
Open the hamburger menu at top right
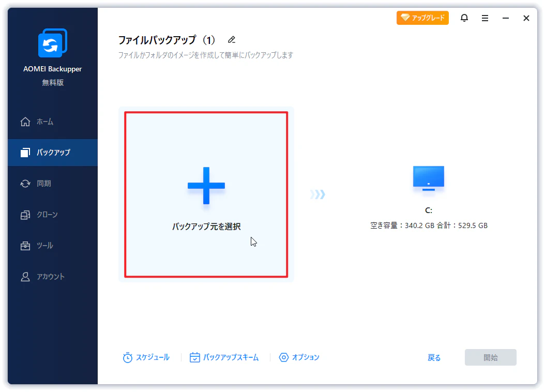pos(485,18)
